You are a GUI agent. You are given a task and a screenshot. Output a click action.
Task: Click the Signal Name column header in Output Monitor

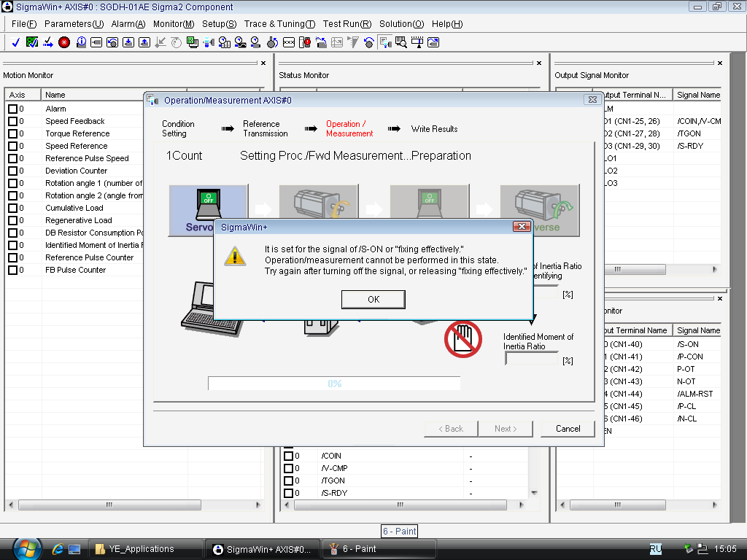point(697,95)
